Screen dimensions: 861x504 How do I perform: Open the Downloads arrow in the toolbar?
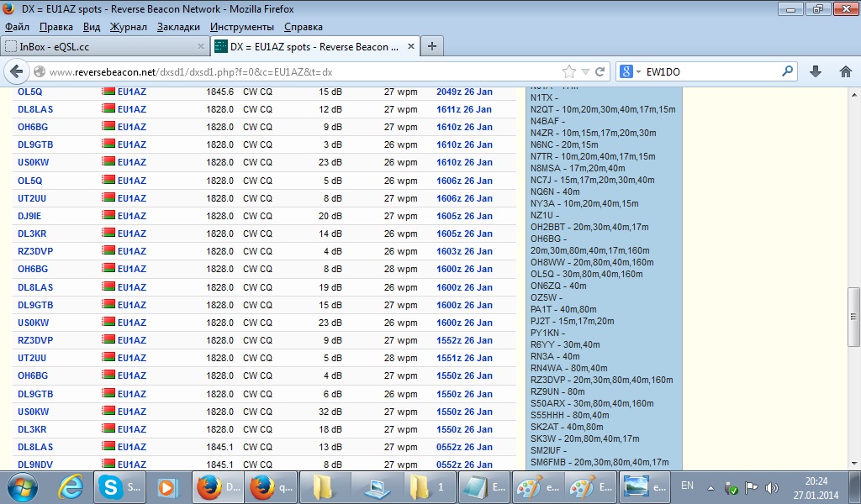pyautogui.click(x=816, y=71)
